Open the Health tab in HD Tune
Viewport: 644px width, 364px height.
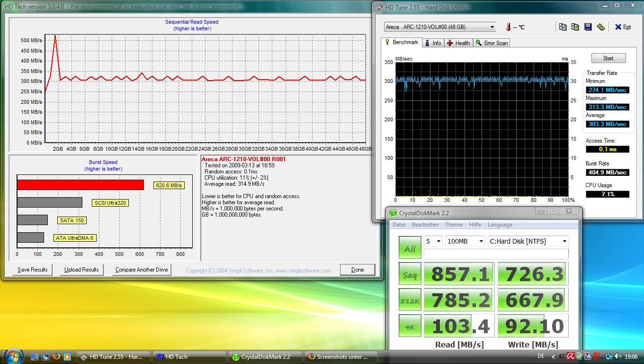click(458, 43)
